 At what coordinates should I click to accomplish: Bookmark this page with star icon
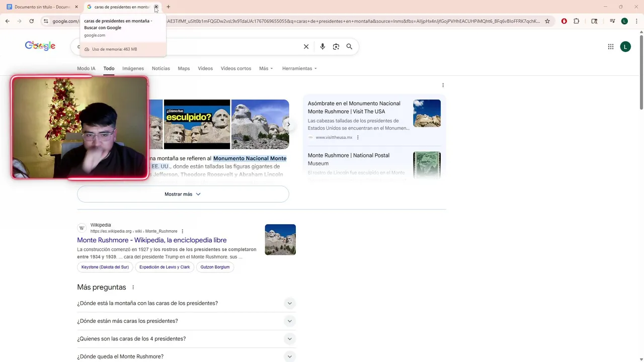(547, 21)
